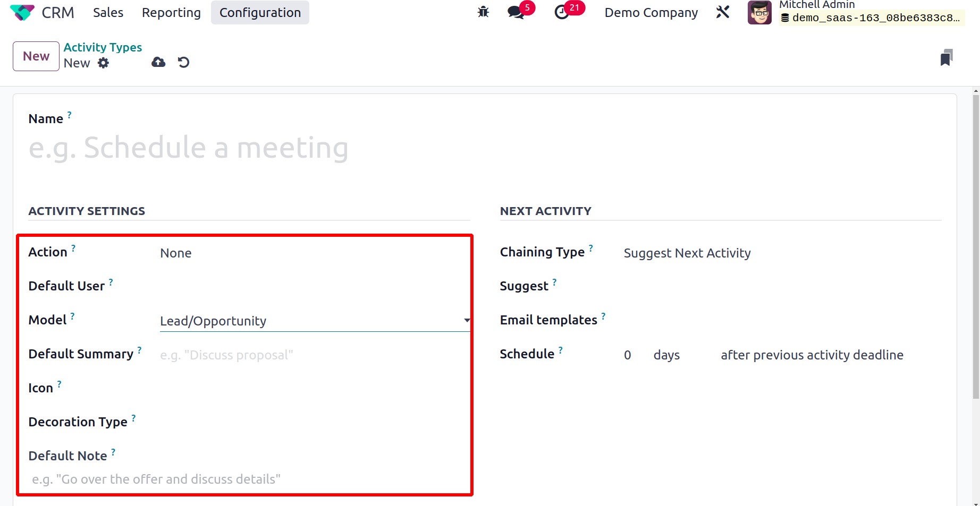
Task: Open the Mitchell Admin user avatar menu
Action: coord(759,12)
